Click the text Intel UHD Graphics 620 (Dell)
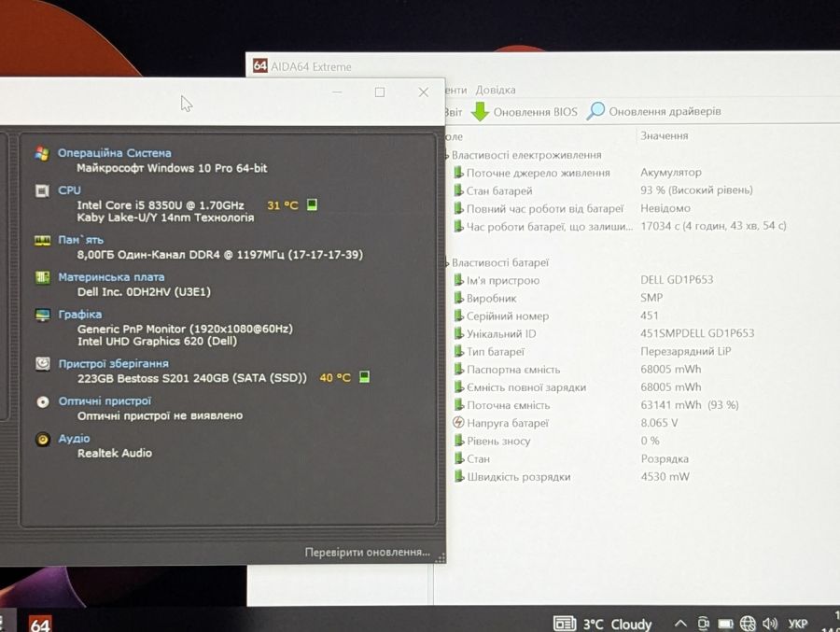 coord(157,341)
